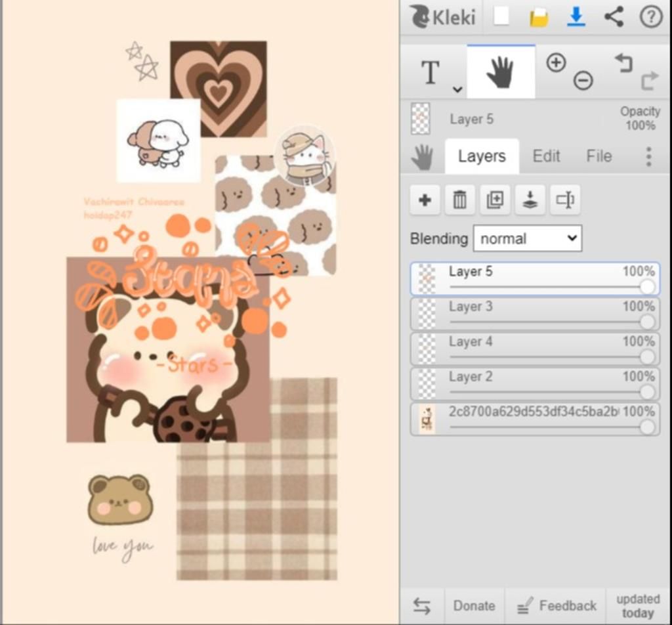
Task: Zoom out with minus magnifier
Action: pos(583,81)
